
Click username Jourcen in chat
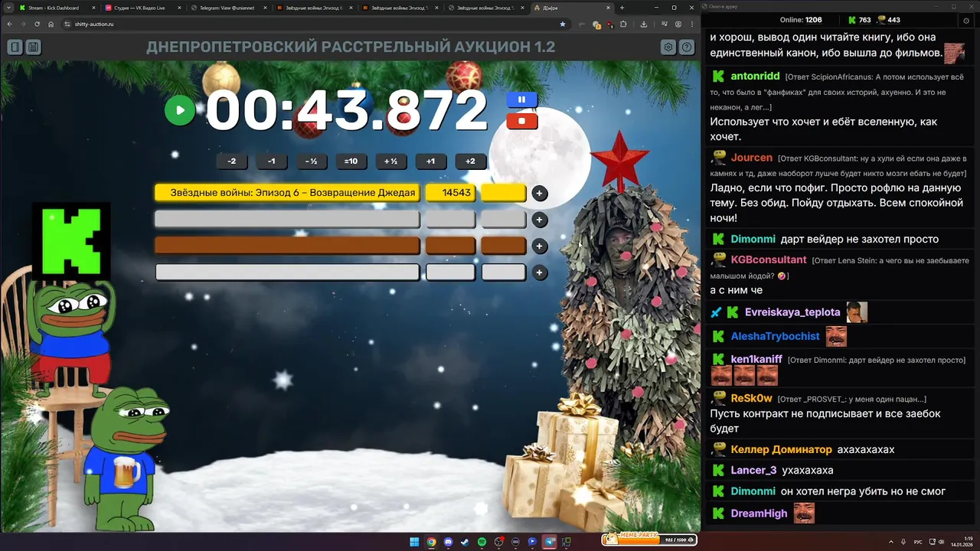[752, 158]
